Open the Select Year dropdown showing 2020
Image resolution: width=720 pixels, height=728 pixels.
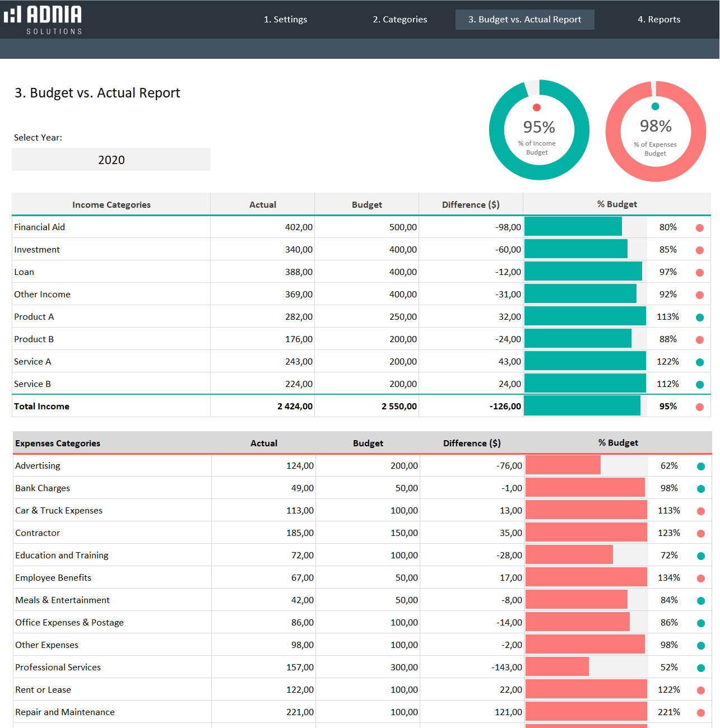click(x=111, y=160)
